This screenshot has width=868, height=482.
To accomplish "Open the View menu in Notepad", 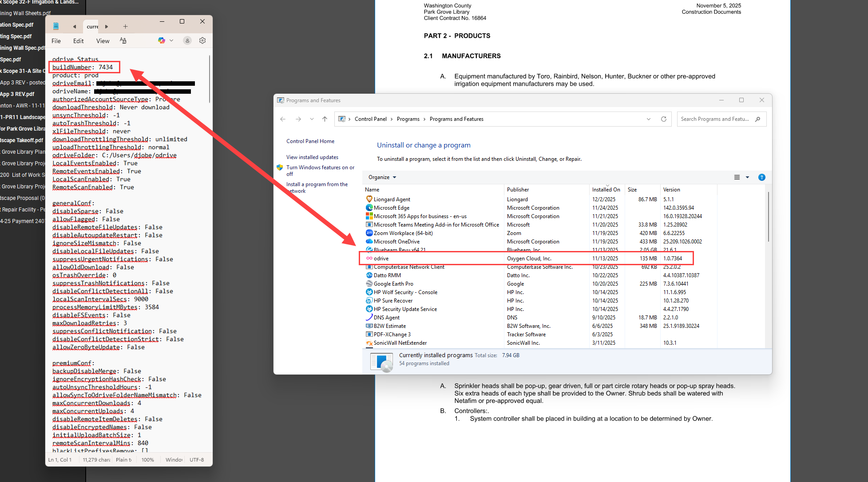I will point(103,41).
